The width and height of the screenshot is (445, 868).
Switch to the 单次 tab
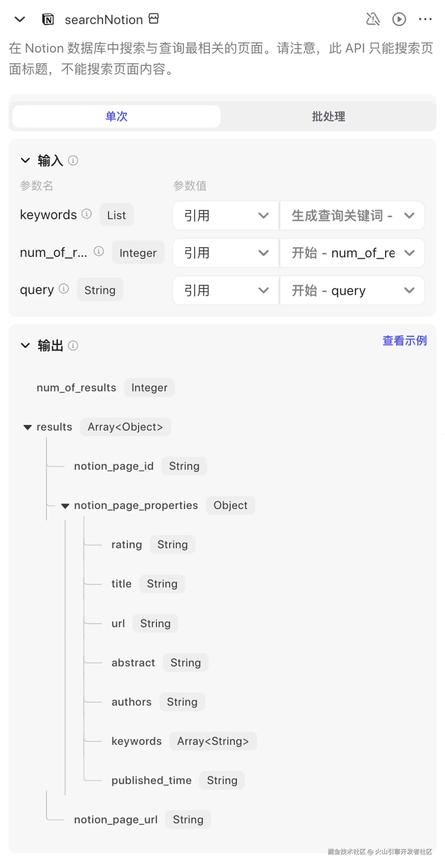pos(116,116)
